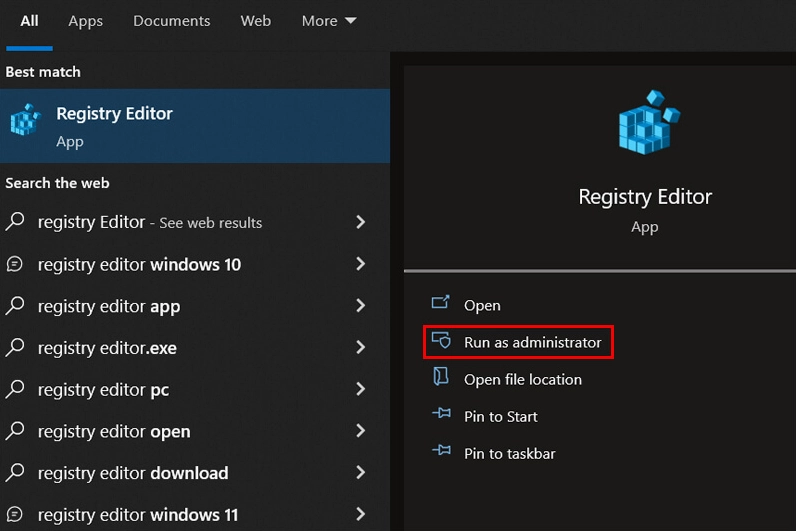The image size is (796, 531).
Task: Select 'registry editor pc' suggestion
Action: [195, 389]
